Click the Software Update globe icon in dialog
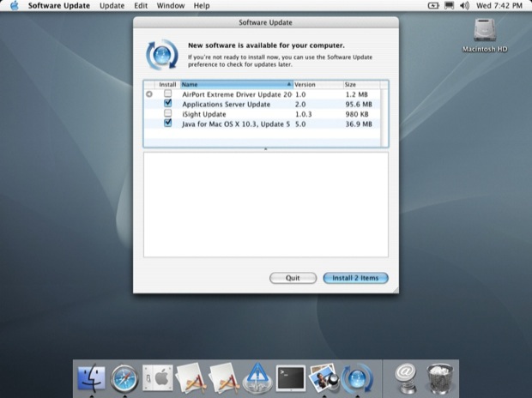 pos(162,55)
